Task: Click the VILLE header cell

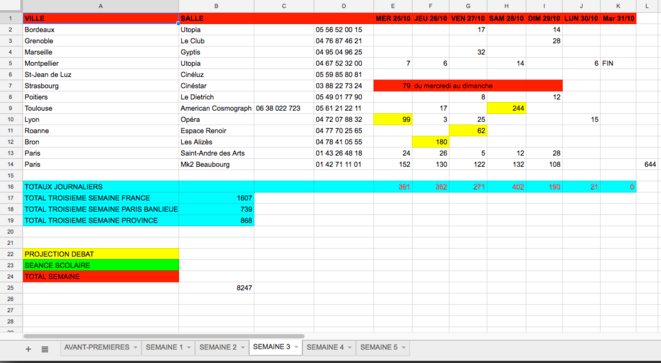Action: [101, 18]
